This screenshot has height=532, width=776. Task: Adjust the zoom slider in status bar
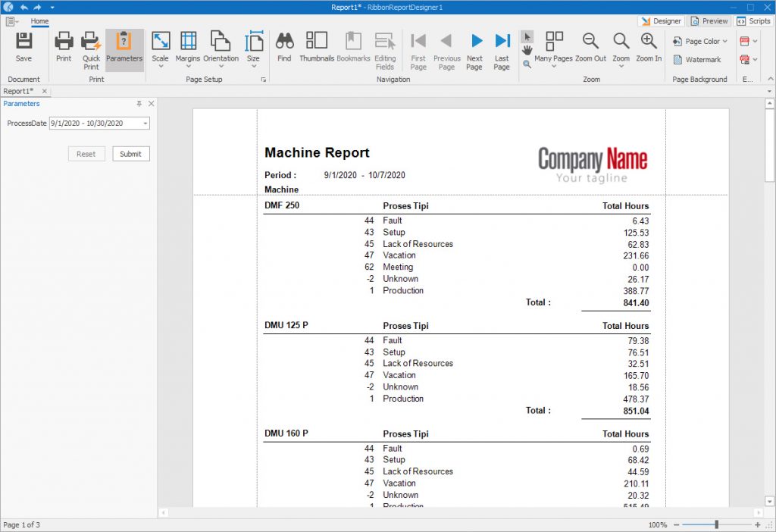coord(717,524)
